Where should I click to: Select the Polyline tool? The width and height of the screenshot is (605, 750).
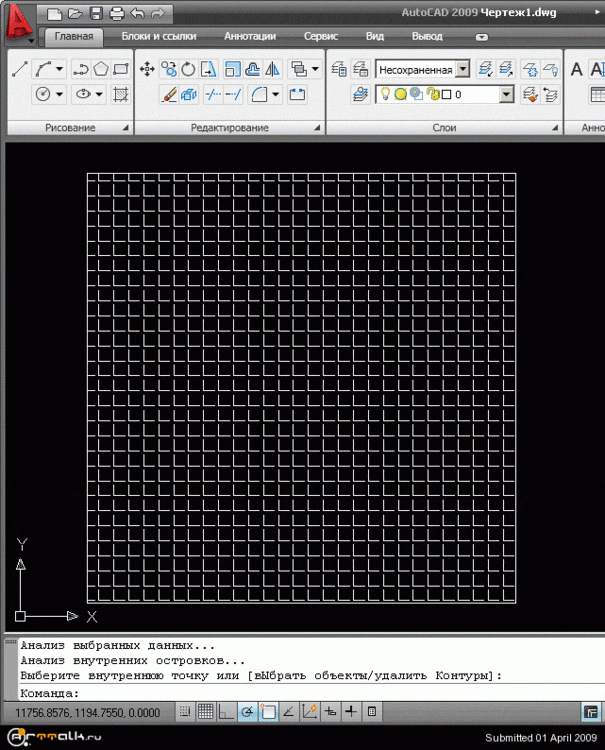[80, 69]
